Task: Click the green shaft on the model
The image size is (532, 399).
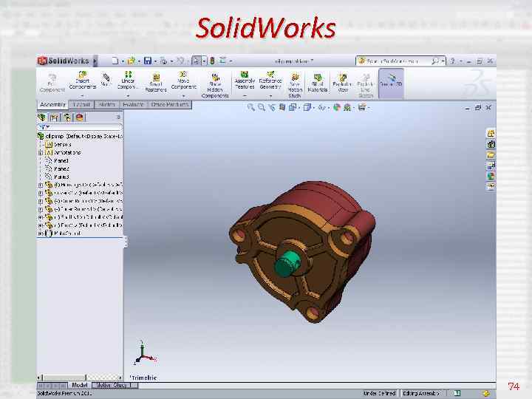Action: (287, 264)
